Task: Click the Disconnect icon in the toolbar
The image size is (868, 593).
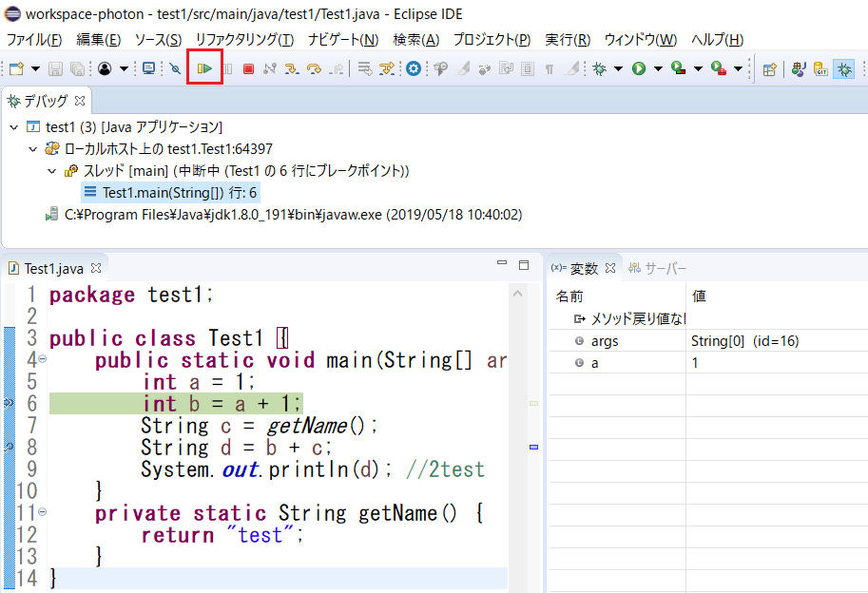Action: [270, 68]
